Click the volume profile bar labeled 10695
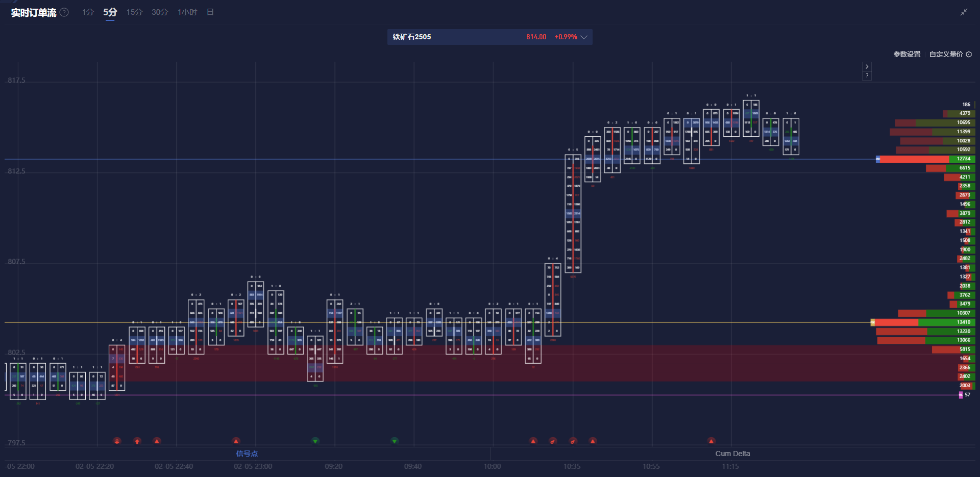Screen dimensions: 980x477 pos(935,122)
